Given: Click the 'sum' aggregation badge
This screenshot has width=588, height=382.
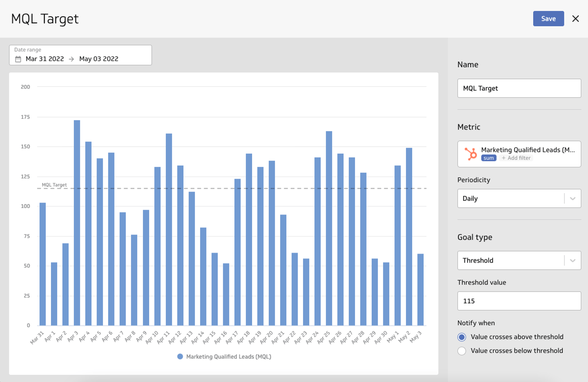Looking at the screenshot, I should pos(488,158).
